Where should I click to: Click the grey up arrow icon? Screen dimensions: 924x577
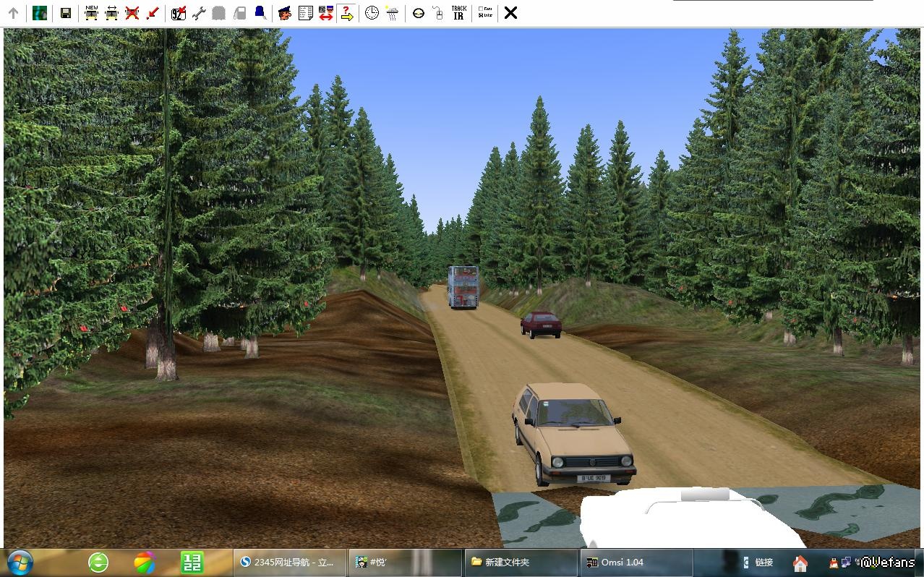coord(13,13)
